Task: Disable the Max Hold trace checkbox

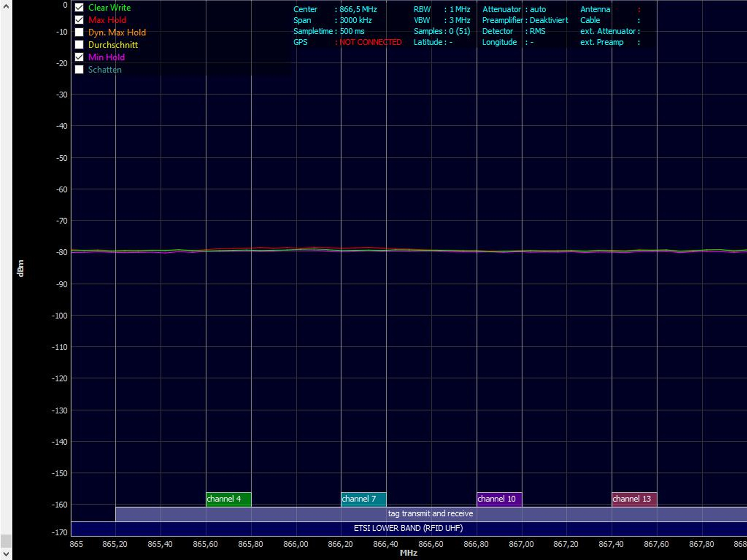Action: [79, 20]
